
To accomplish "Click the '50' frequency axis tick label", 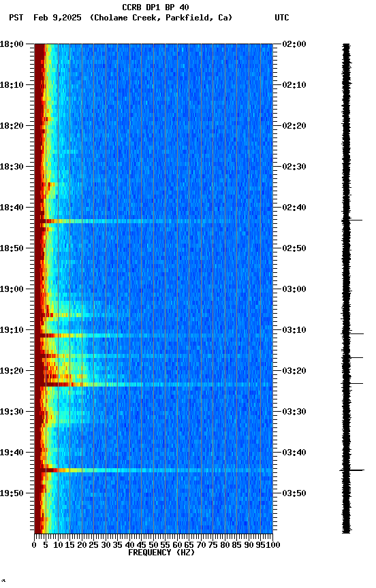I will (x=153, y=546).
